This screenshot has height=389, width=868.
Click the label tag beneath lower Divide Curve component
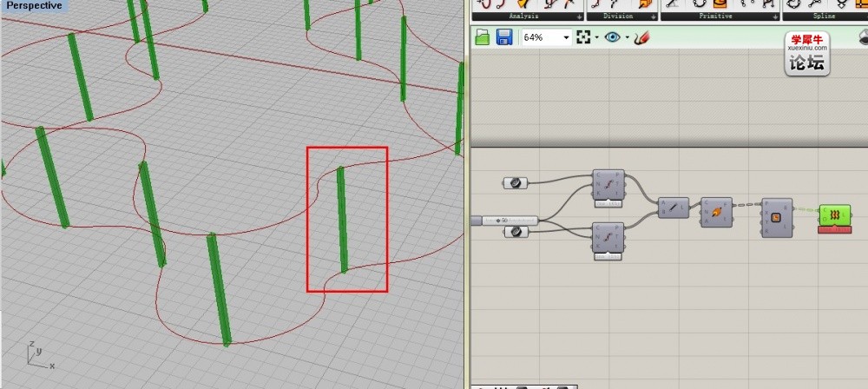[608, 256]
